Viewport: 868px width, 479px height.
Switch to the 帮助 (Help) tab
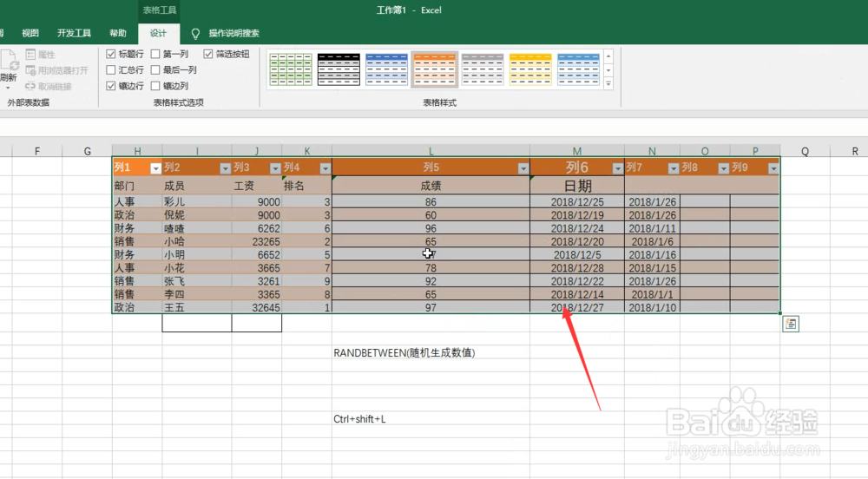(118, 33)
